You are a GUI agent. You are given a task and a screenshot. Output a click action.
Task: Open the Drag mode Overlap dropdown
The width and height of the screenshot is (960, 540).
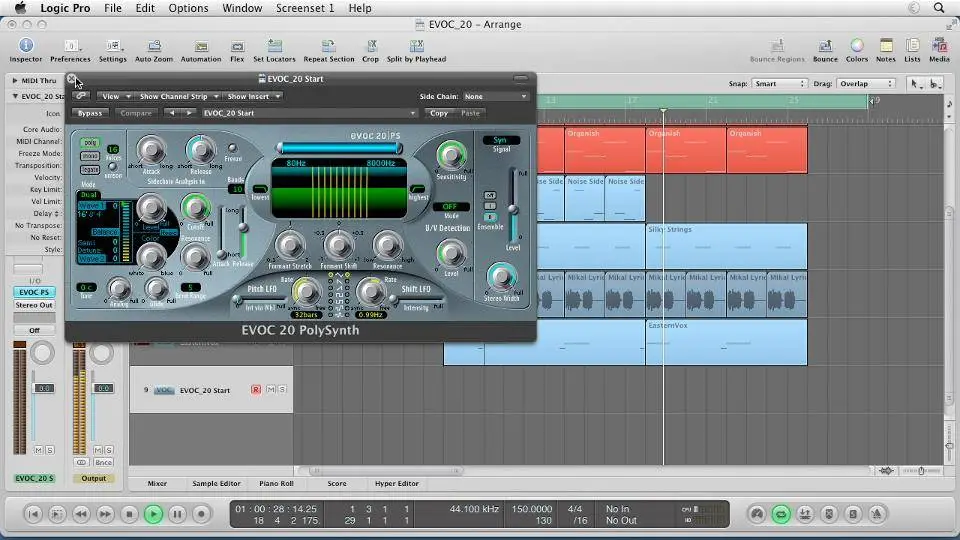(x=867, y=84)
